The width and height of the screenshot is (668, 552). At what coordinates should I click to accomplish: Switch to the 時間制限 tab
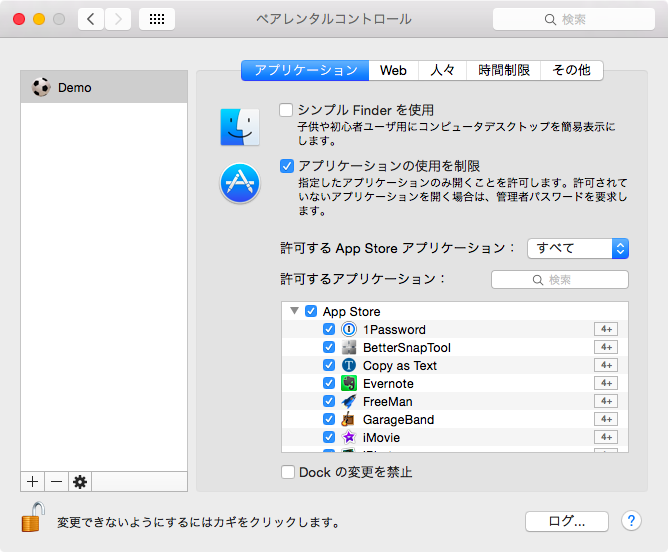click(504, 70)
